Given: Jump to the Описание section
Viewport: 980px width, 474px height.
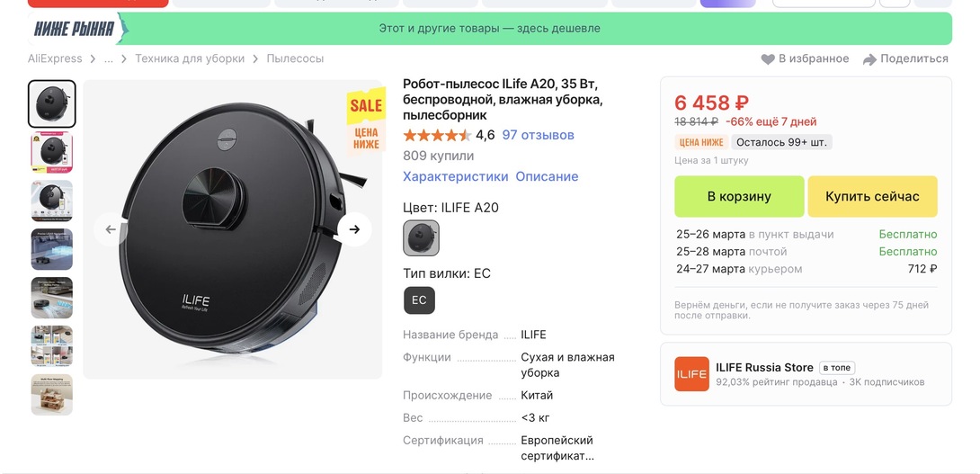Looking at the screenshot, I should pyautogui.click(x=547, y=176).
